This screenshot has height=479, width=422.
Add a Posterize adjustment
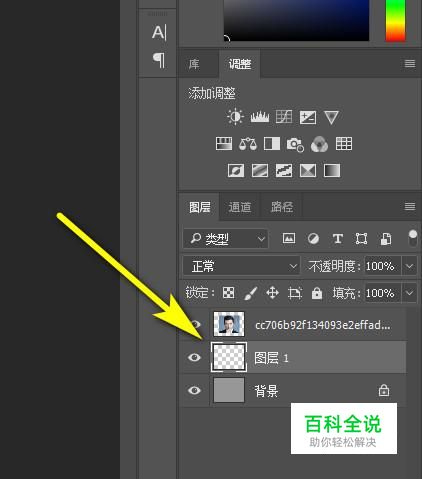tap(260, 171)
